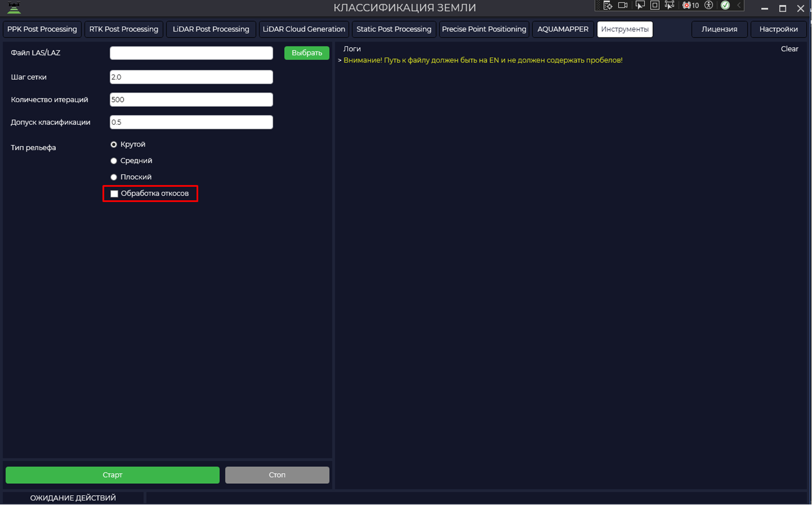Viewport: 812px width, 505px height.
Task: Open binding failures indicator showing 10
Action: pyautogui.click(x=691, y=6)
